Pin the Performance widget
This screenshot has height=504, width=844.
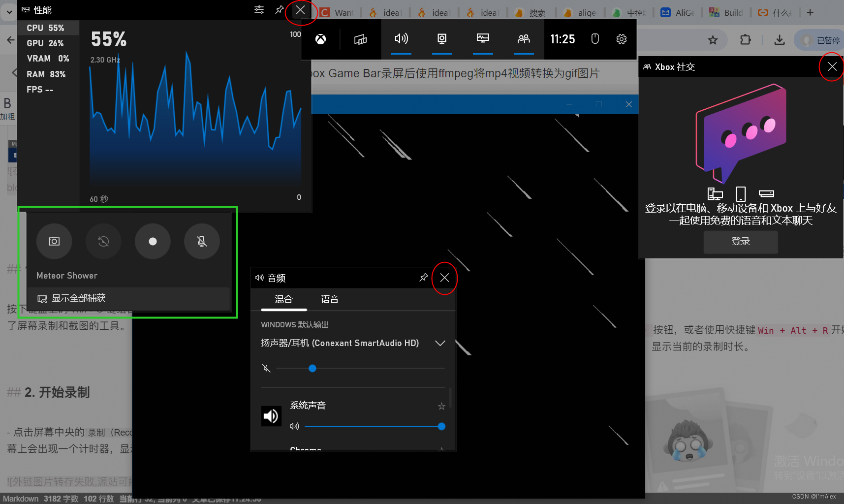point(279,10)
